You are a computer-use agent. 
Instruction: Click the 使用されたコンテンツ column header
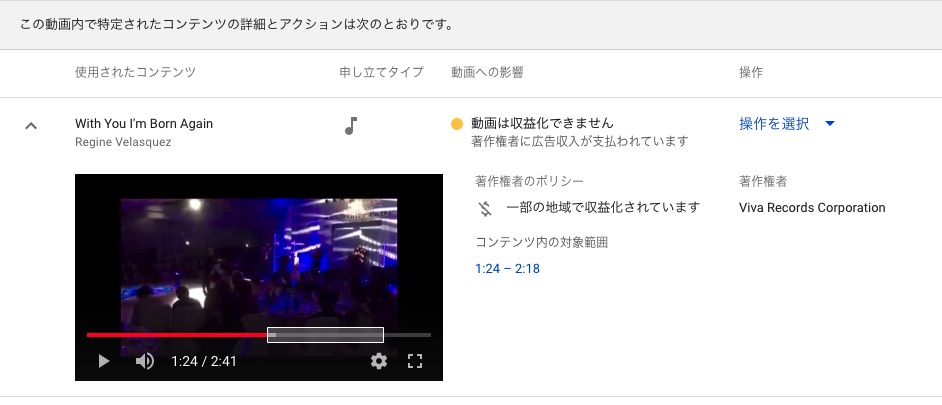(x=135, y=73)
